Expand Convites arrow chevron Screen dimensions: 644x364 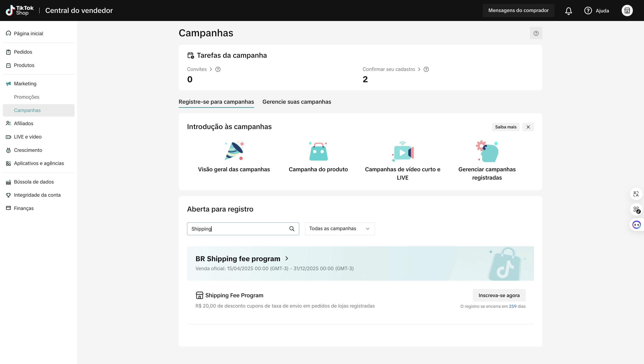tap(211, 69)
